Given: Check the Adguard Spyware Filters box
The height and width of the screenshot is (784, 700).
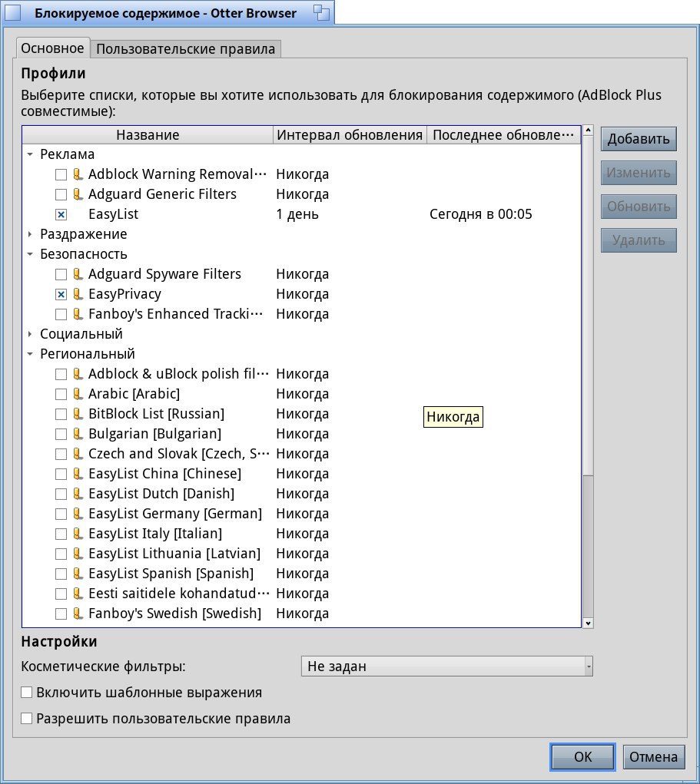Looking at the screenshot, I should 61,274.
